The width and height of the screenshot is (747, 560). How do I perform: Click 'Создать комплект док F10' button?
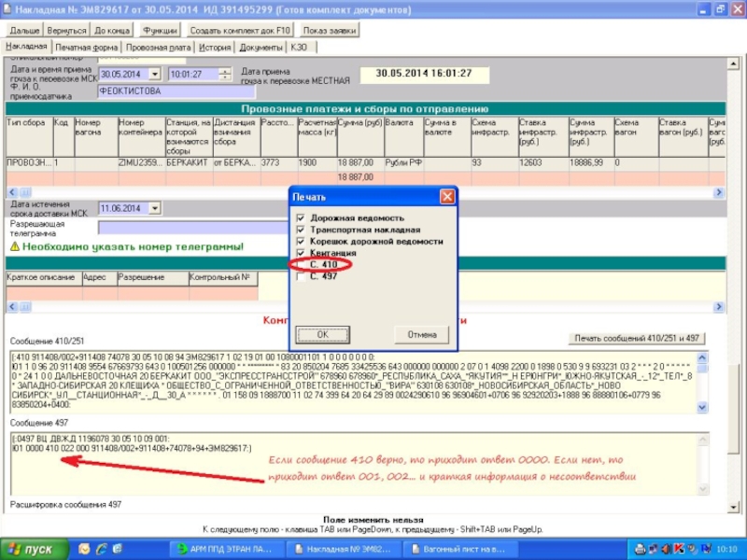tap(234, 31)
